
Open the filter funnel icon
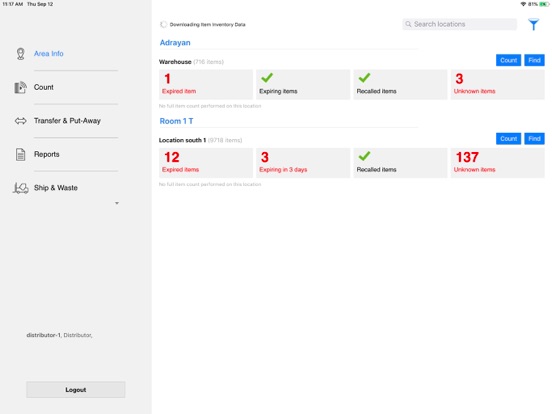(x=533, y=24)
